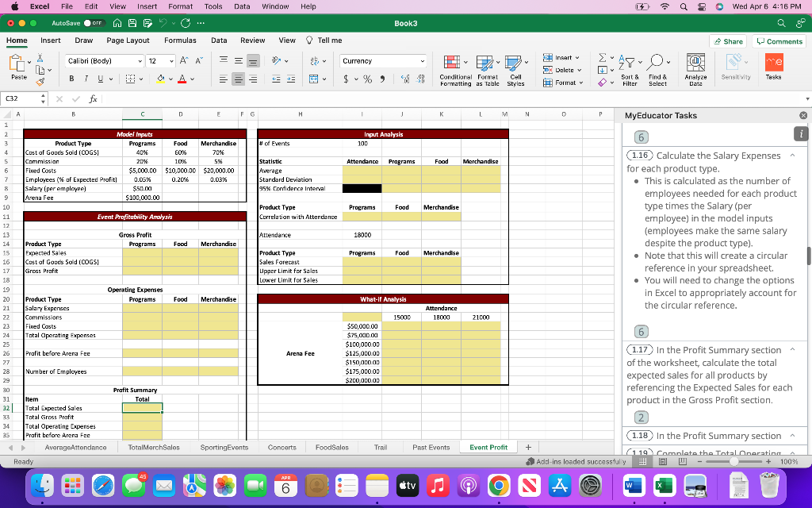Open the font size dropdown

(x=171, y=61)
